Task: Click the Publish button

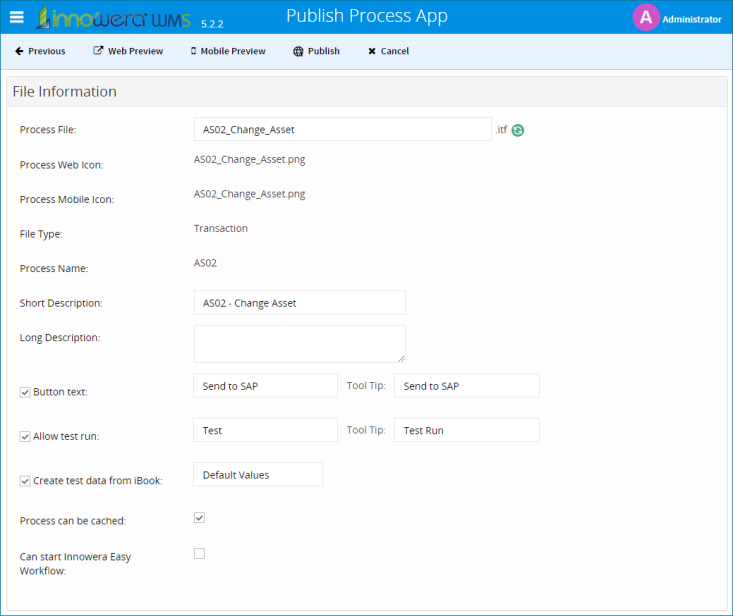Action: pos(316,51)
